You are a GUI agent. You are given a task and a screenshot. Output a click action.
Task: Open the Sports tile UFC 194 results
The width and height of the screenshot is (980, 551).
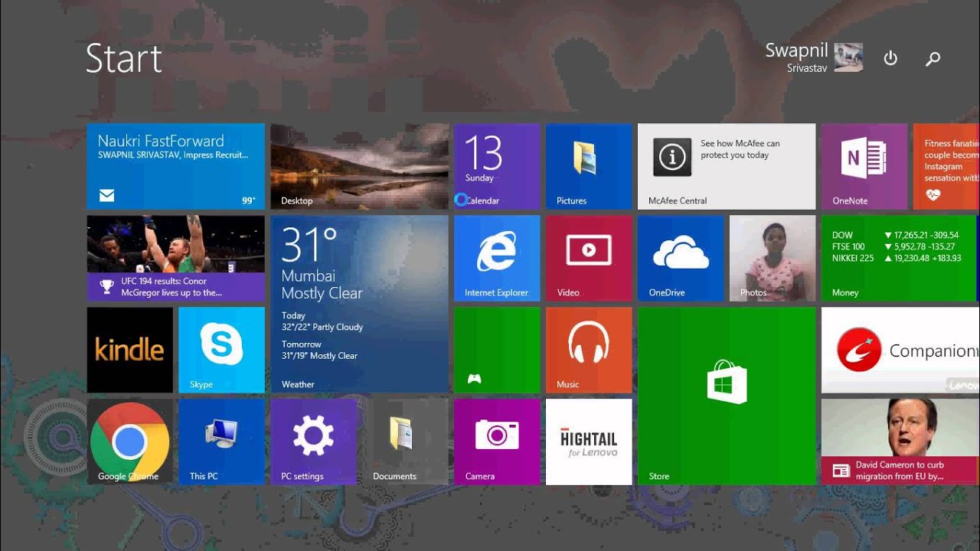175,258
